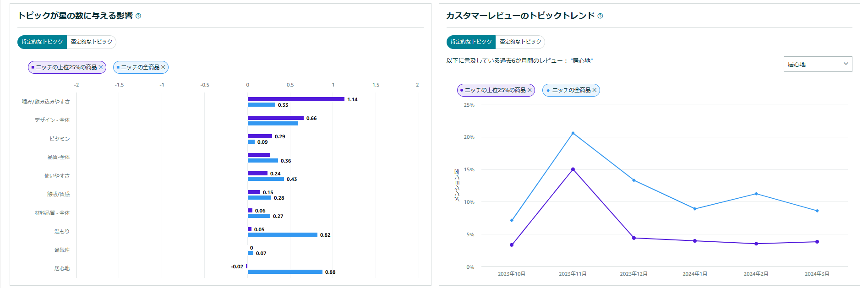The image size is (868, 288).
Task: Click the ビタミン row label
Action: [x=60, y=139]
